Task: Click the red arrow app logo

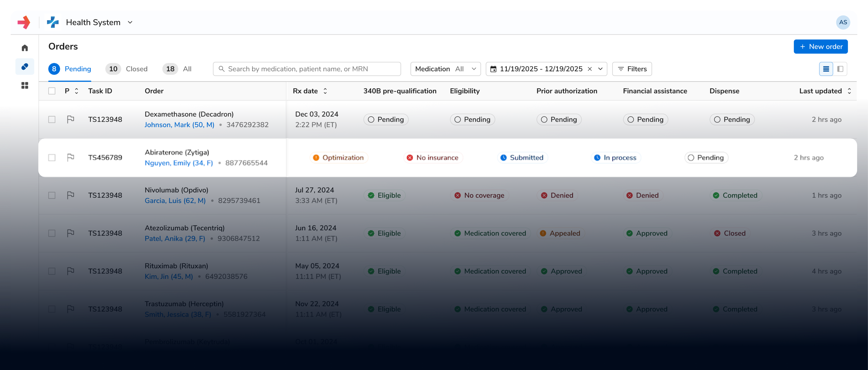Action: point(24,22)
